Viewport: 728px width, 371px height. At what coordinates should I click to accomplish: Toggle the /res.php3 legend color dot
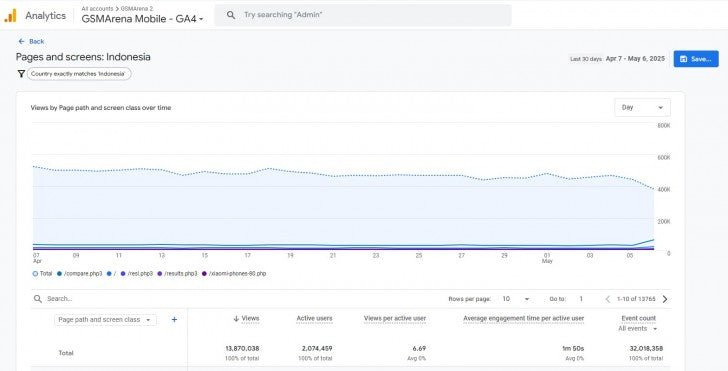pyautogui.click(x=123, y=273)
